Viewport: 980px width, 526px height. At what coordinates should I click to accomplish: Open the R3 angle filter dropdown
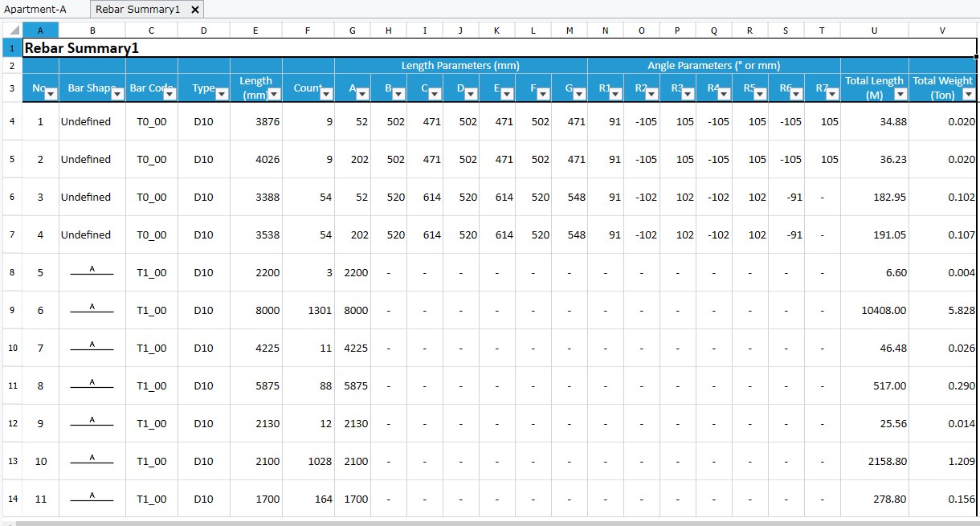click(688, 94)
